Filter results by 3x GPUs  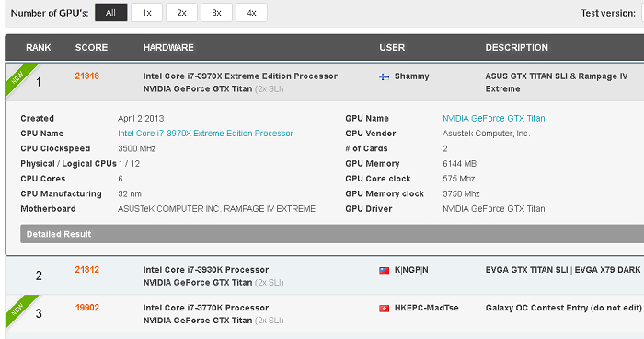216,13
